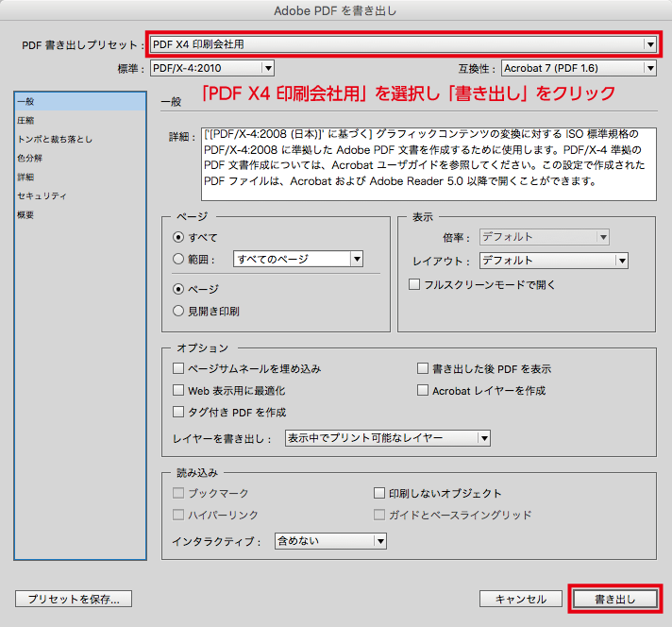The image size is (672, 627).
Task: Open the PDF書き出しプリセット dropdown
Action: 403,44
